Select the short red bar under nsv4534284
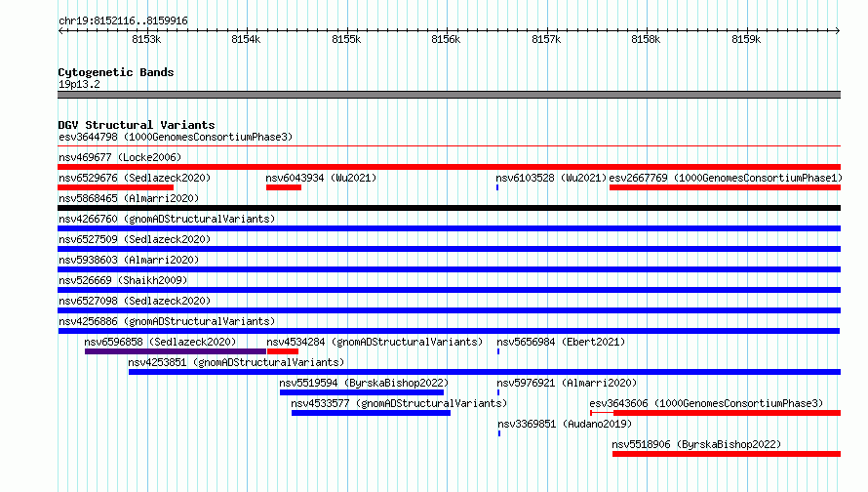Image resolution: width=868 pixels, height=492 pixels. pyautogui.click(x=283, y=351)
